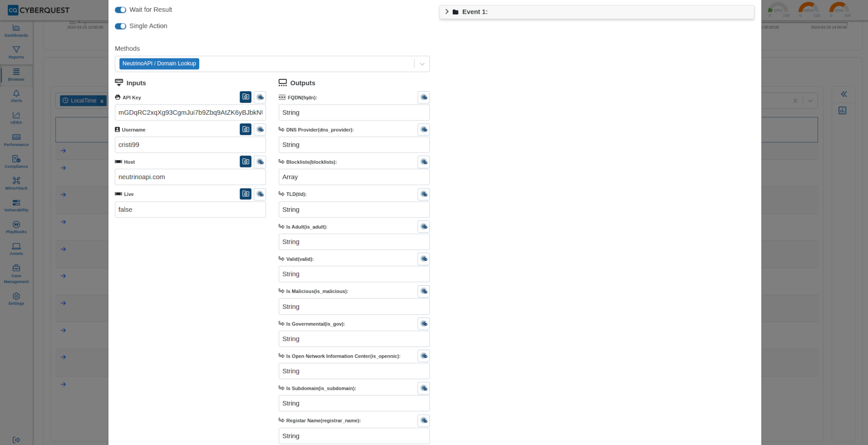Click the Username field containing cristi99

(190, 145)
